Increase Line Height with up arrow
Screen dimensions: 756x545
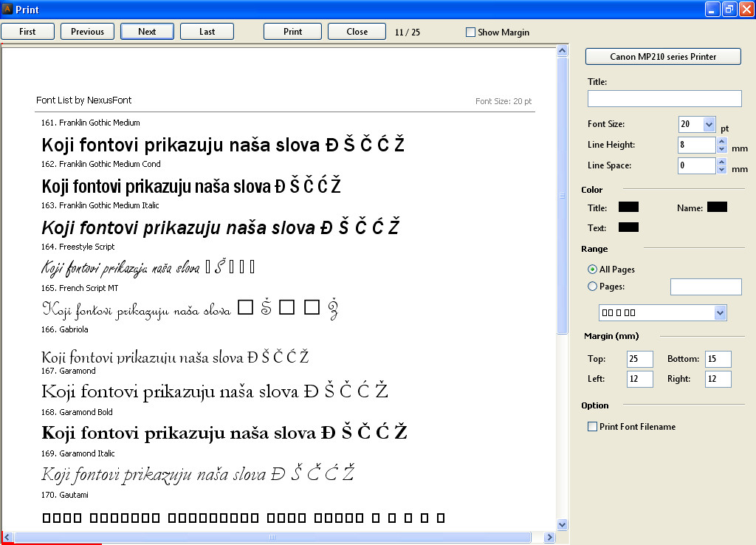(721, 141)
